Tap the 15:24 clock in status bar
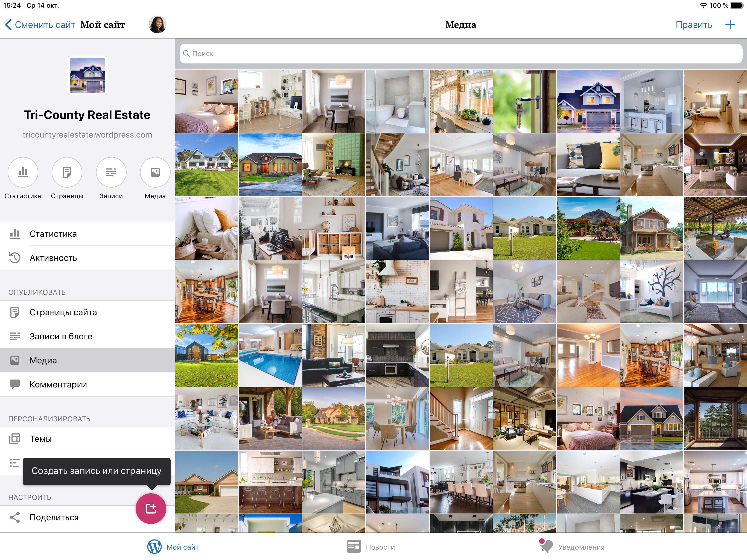The image size is (747, 560). 12,5
